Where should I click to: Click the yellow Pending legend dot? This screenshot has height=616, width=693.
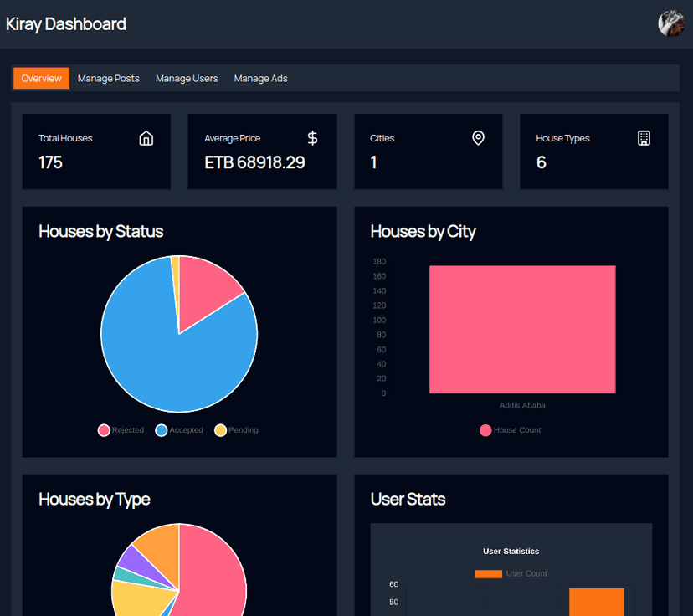pos(219,429)
